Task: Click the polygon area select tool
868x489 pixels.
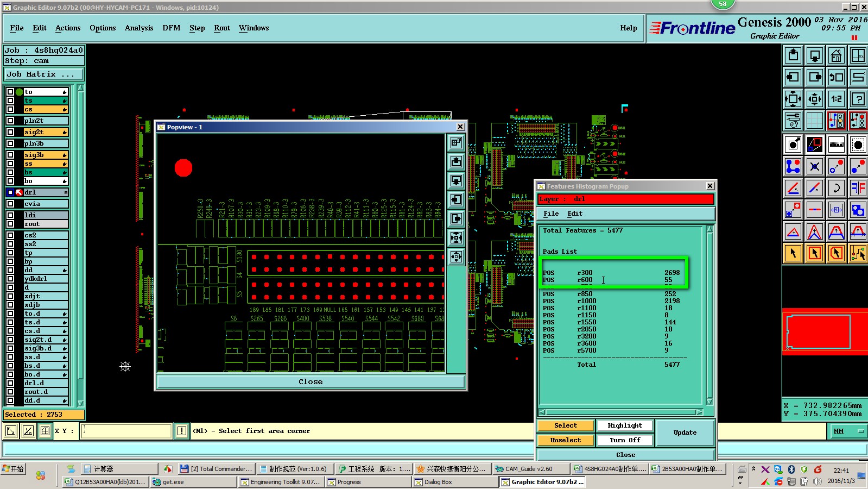Action: [837, 253]
